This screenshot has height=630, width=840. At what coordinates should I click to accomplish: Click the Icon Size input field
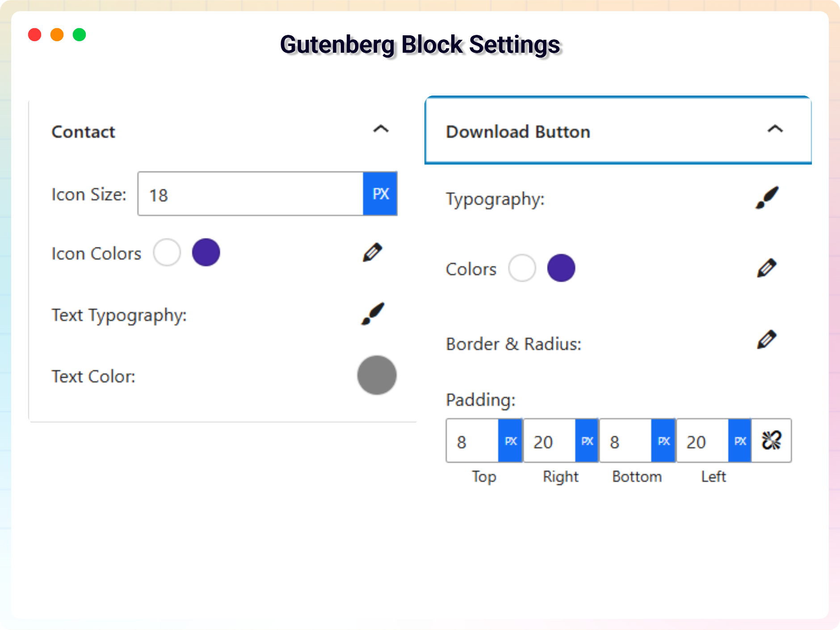(250, 194)
